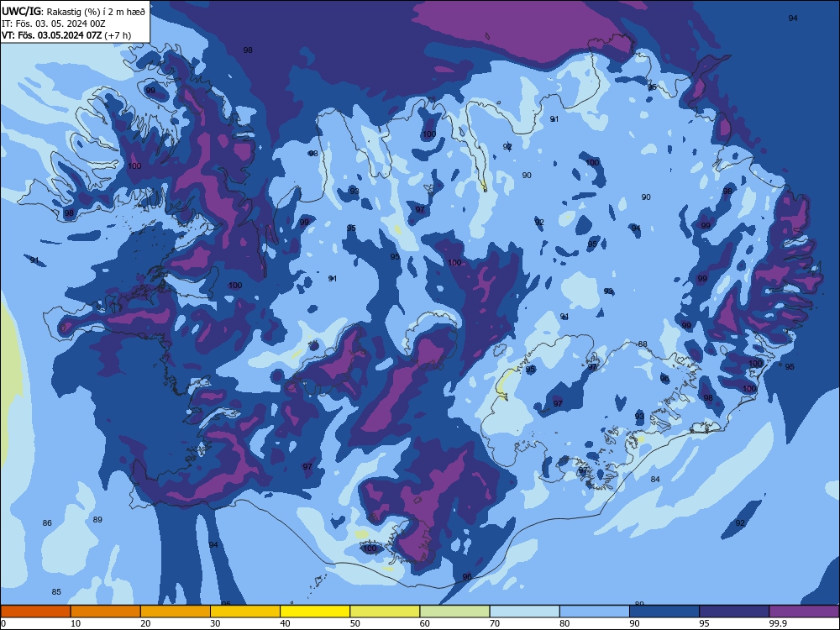Click the legend tick label '50'

coord(355,623)
